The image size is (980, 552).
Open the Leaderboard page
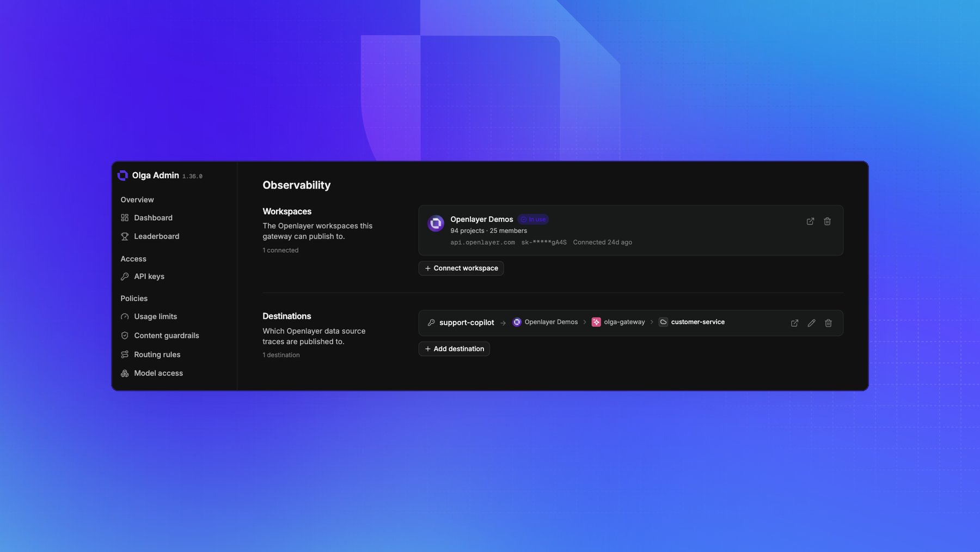click(150, 236)
